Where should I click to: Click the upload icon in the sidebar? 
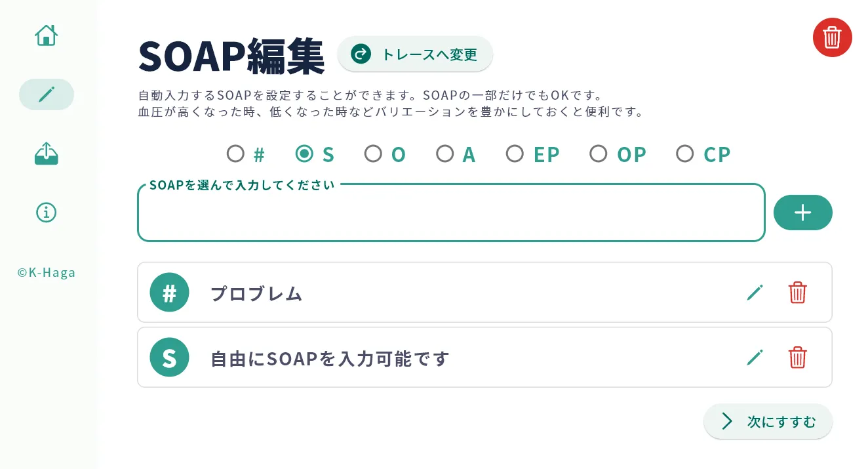tap(46, 153)
